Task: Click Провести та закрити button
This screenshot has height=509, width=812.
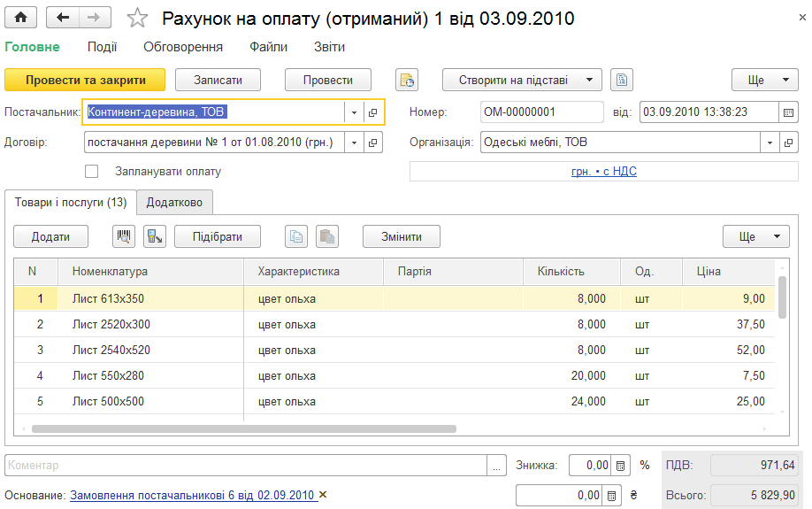Action: 86,81
